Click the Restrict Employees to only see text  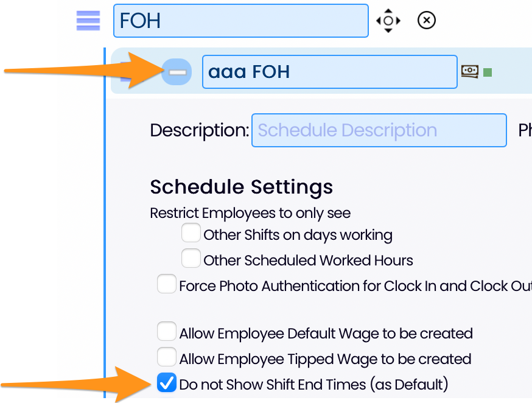(x=250, y=214)
